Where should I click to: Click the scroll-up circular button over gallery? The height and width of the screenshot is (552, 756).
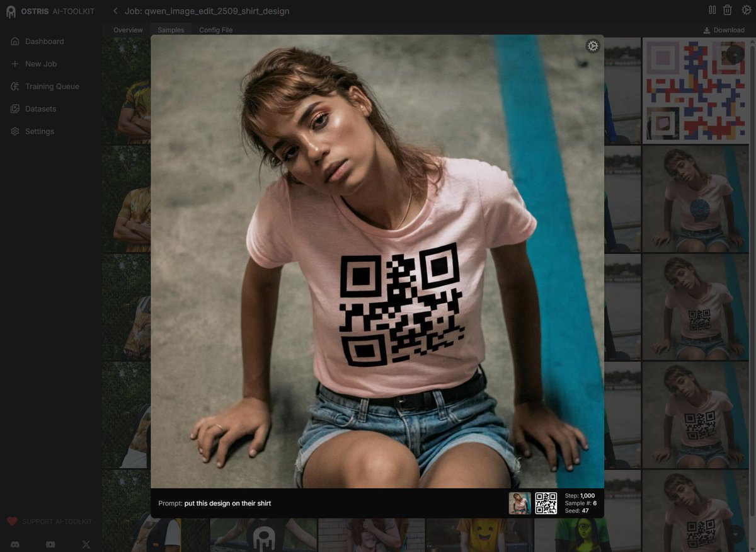(x=735, y=54)
